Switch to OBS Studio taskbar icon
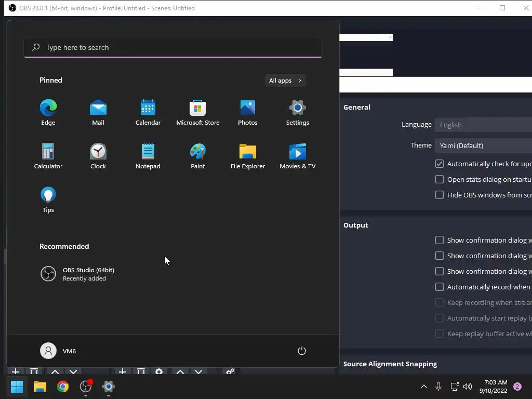 [86, 387]
